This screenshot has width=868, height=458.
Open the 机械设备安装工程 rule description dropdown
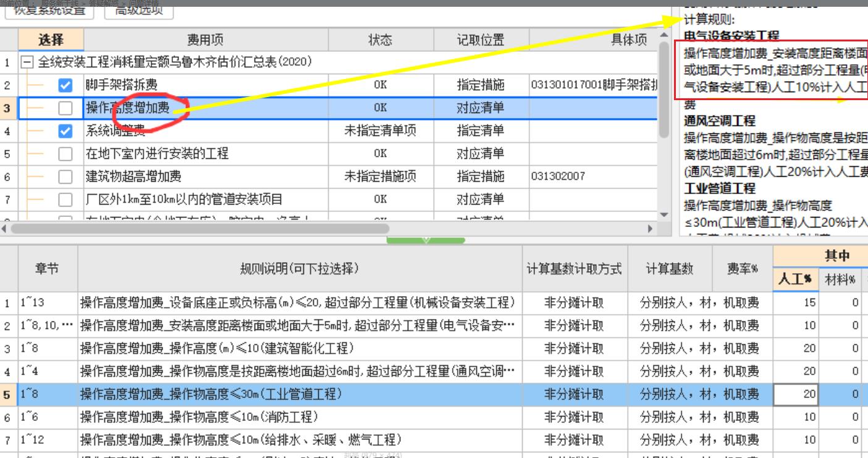coord(300,303)
